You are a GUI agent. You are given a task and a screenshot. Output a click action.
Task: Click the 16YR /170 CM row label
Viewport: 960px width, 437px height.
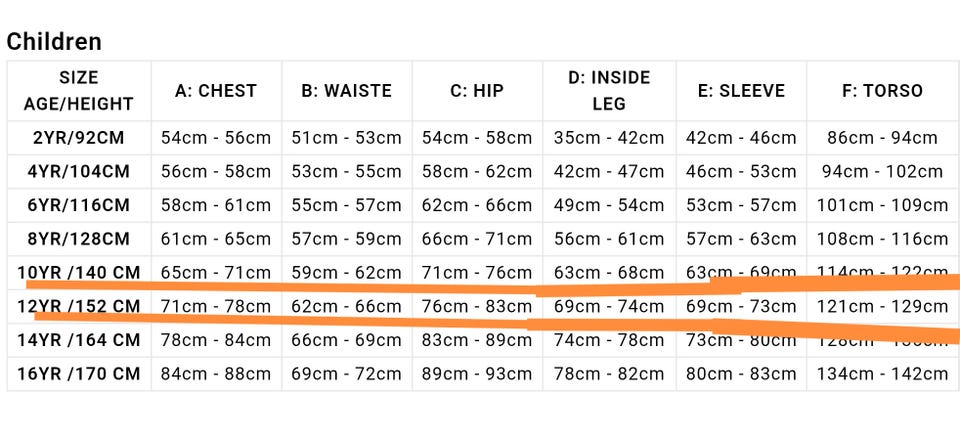[x=79, y=374]
